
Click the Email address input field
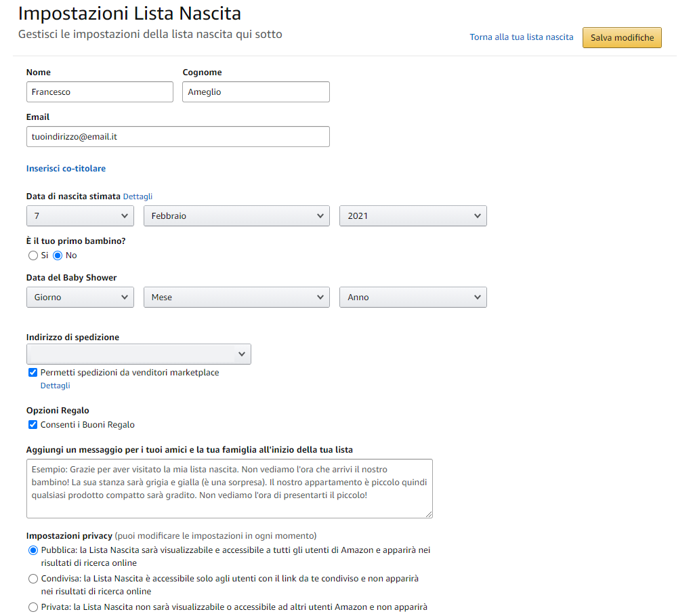coord(178,137)
